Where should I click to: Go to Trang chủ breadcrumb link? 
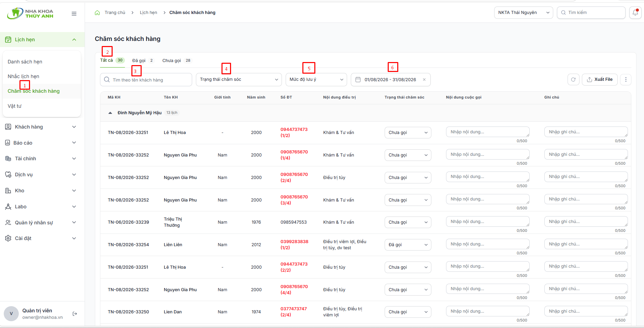[x=115, y=13]
